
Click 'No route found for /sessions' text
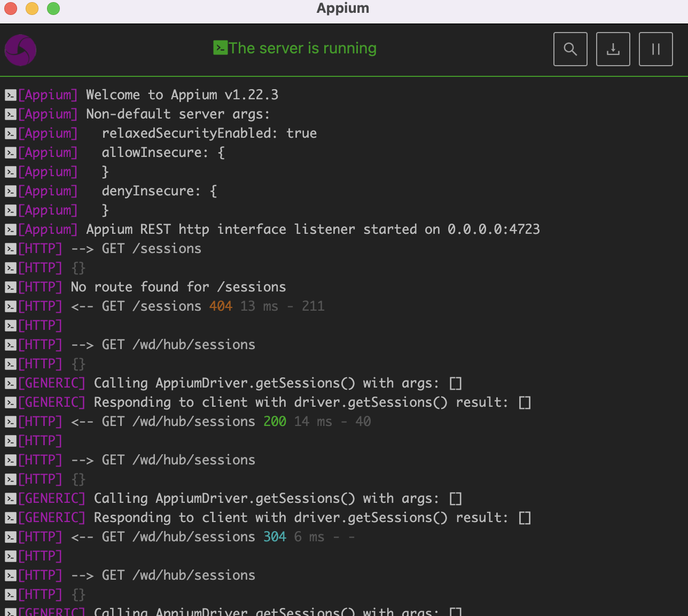tap(178, 287)
